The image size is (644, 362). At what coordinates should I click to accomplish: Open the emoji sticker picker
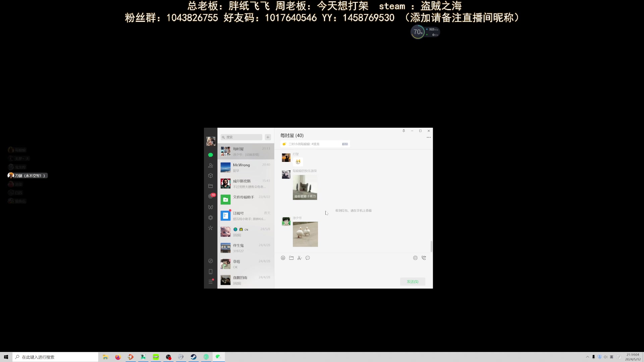(283, 258)
